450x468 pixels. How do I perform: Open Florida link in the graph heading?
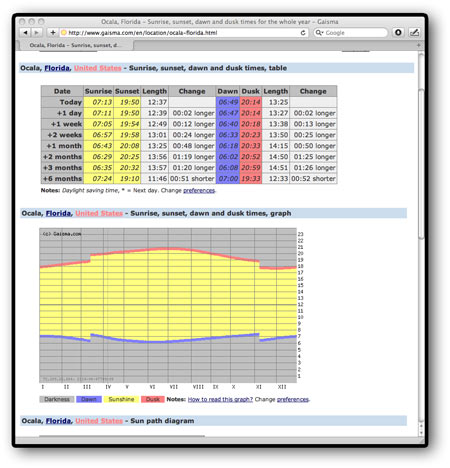coord(58,213)
